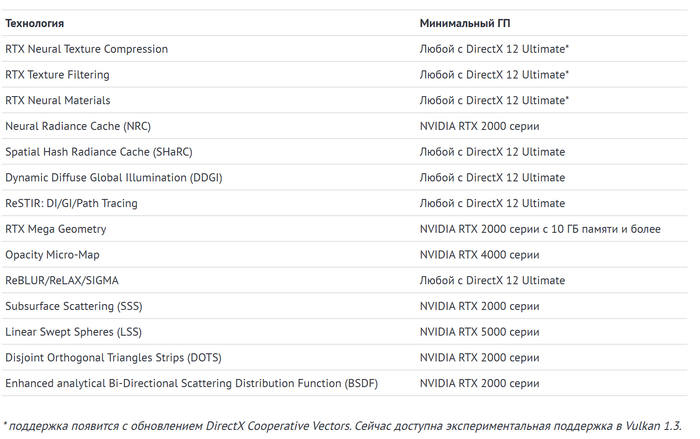
Task: Click the Linear Swept Spheres (LSS) cell
Action: pyautogui.click(x=73, y=332)
